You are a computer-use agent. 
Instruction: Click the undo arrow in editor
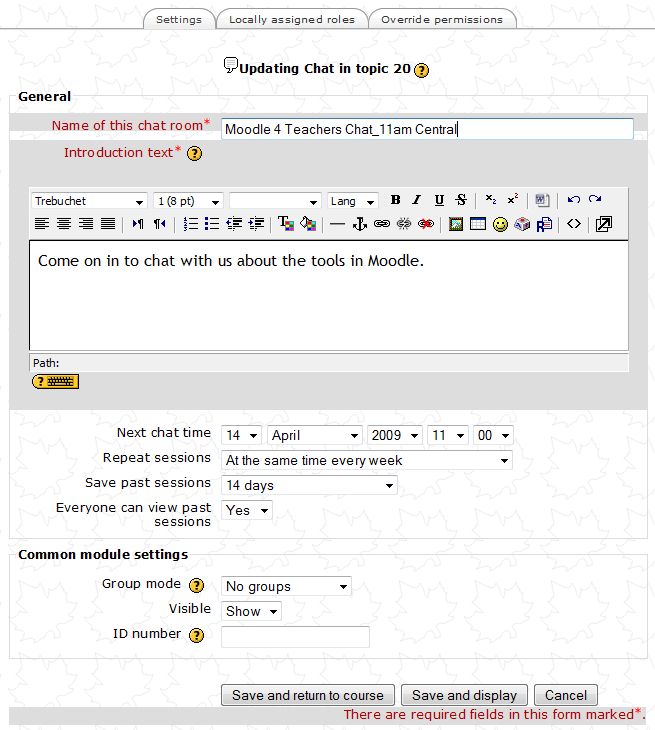tap(573, 201)
